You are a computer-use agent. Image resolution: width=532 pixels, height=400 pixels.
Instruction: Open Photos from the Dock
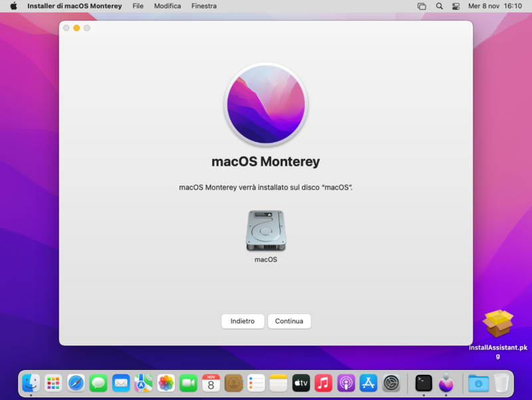tap(166, 383)
